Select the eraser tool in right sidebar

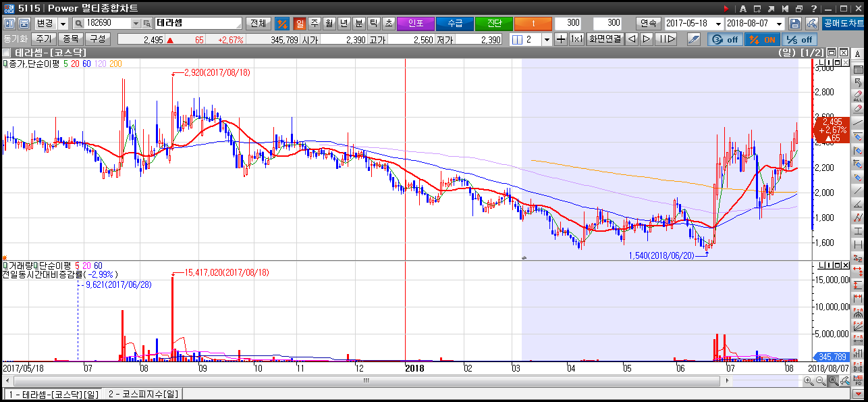tap(859, 109)
